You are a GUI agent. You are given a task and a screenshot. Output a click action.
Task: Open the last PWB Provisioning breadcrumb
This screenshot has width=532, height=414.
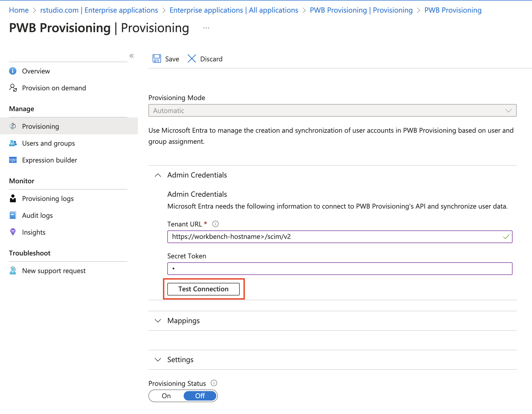453,10
